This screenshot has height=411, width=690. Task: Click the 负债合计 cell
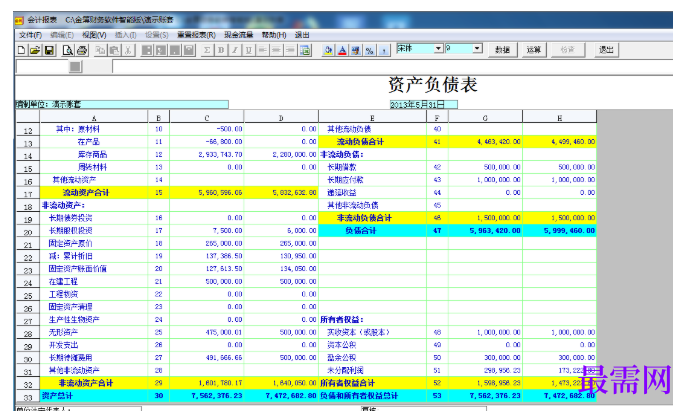[x=372, y=230]
